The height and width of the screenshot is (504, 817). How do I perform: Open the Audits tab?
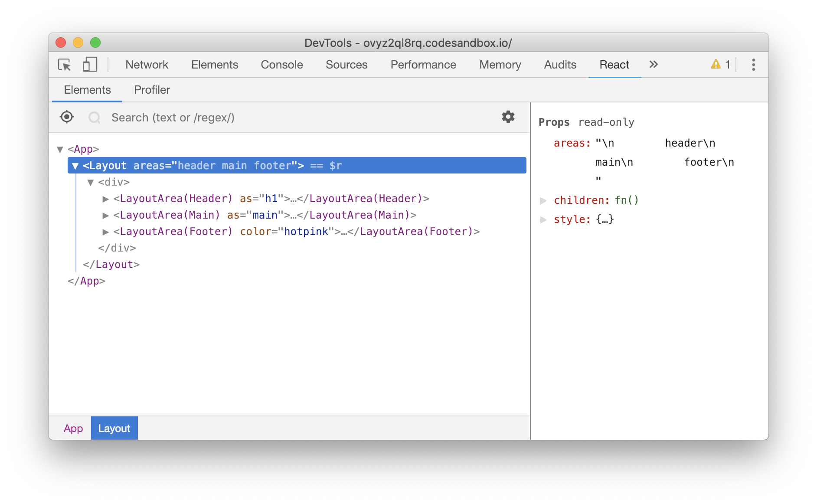(x=560, y=65)
